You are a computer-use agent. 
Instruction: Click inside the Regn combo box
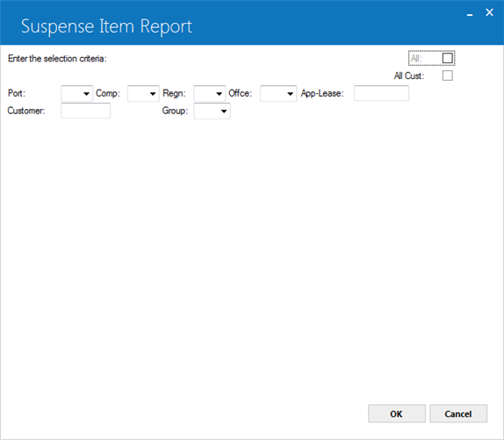click(210, 93)
